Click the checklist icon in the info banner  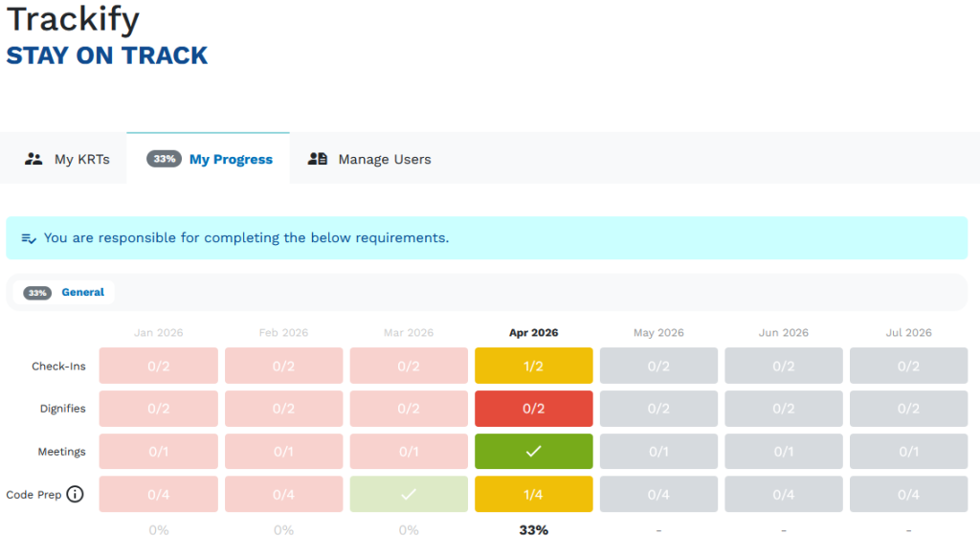pyautogui.click(x=29, y=238)
